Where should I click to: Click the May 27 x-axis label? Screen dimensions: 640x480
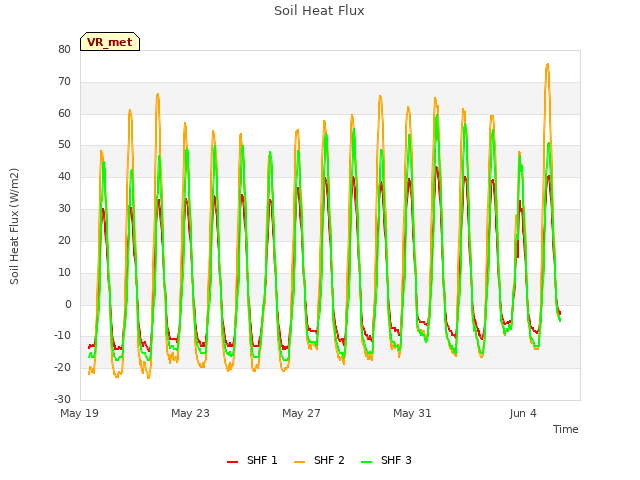pyautogui.click(x=301, y=413)
